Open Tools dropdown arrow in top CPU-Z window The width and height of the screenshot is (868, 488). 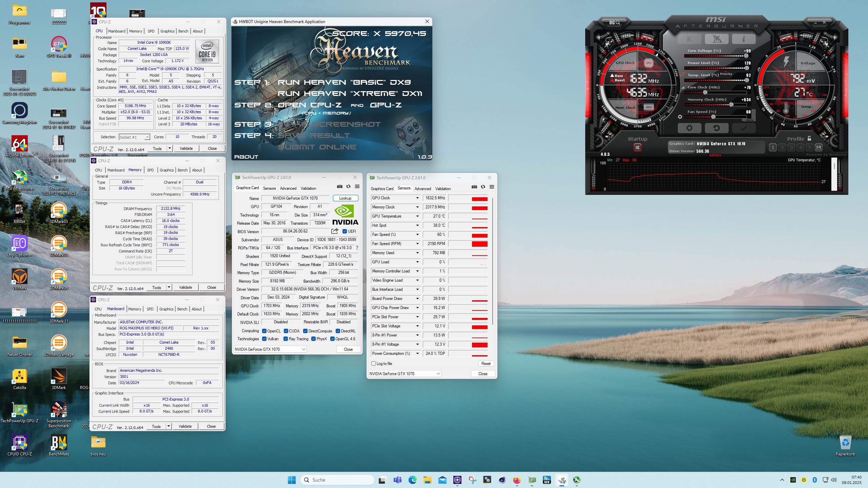(170, 148)
